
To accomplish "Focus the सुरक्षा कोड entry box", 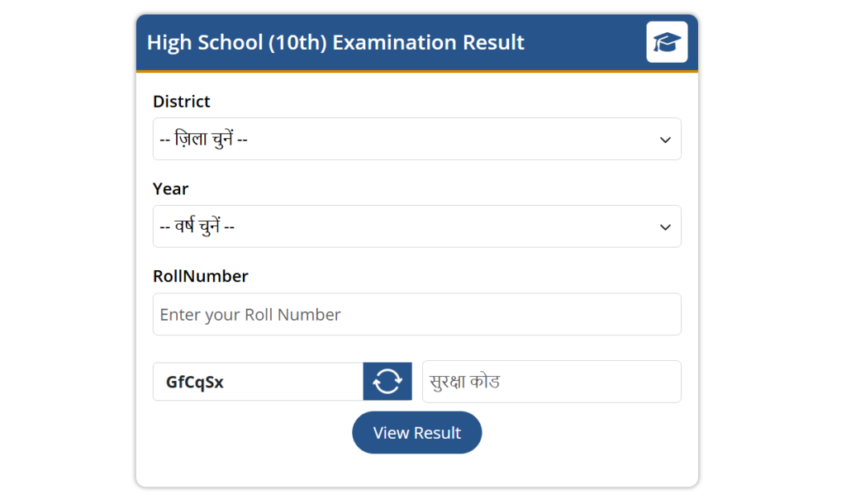I will coord(551,381).
